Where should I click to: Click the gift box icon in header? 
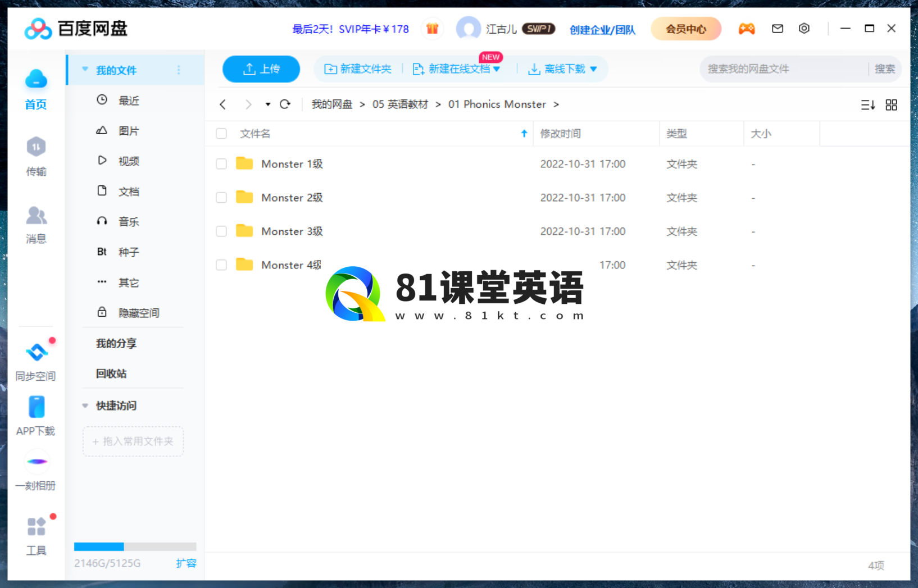pyautogui.click(x=432, y=29)
